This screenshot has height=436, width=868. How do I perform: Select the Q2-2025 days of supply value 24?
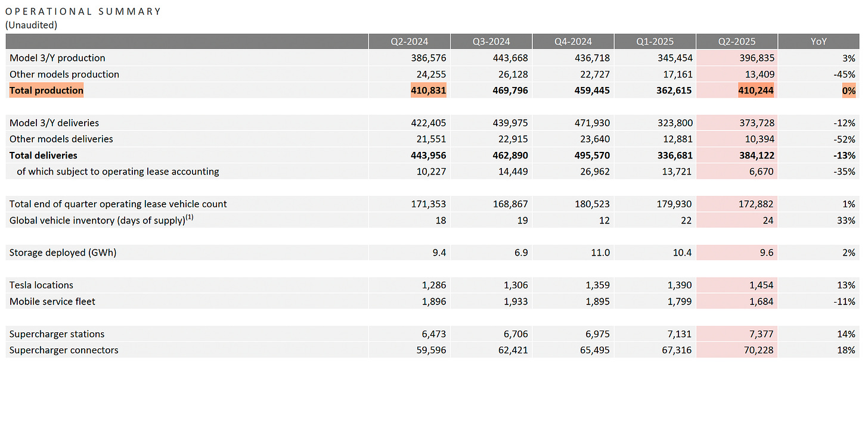pyautogui.click(x=768, y=220)
